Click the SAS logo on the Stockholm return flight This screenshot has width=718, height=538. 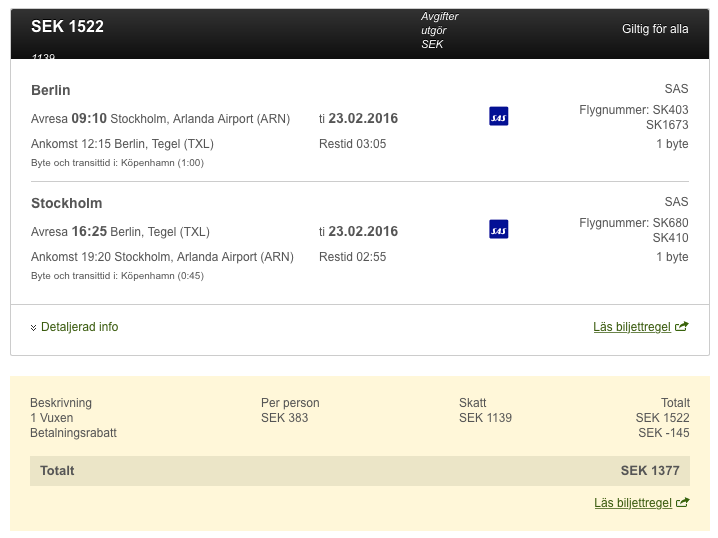point(498,230)
